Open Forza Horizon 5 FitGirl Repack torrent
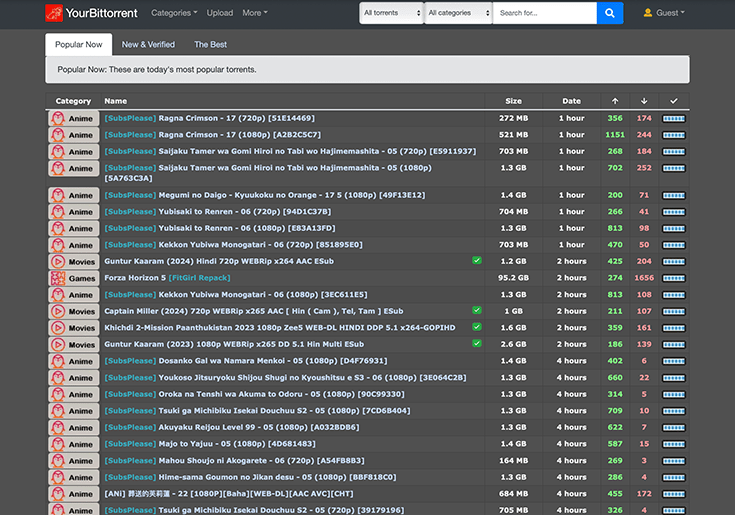The height and width of the screenshot is (515, 735). (167, 278)
